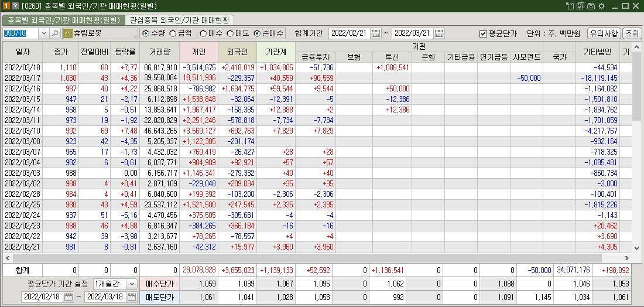The height and width of the screenshot is (307, 644).
Task: Click the start date field 2022/02/21
Action: pos(350,33)
